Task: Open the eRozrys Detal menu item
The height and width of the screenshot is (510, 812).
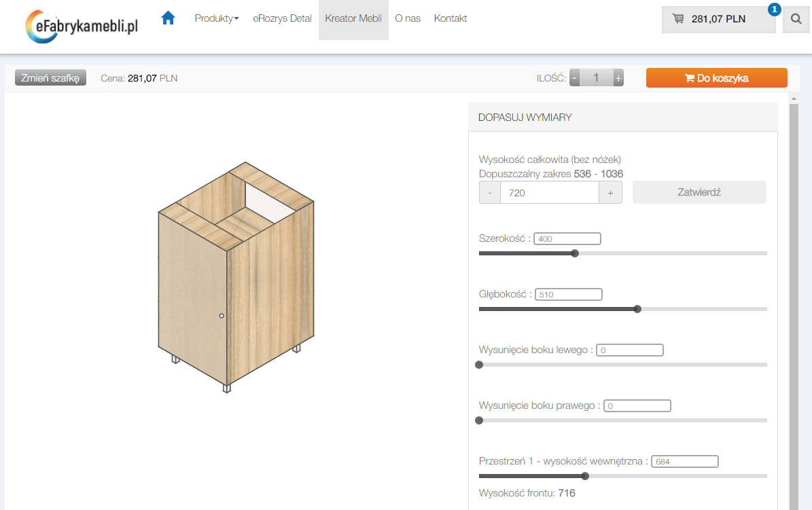Action: [x=282, y=18]
